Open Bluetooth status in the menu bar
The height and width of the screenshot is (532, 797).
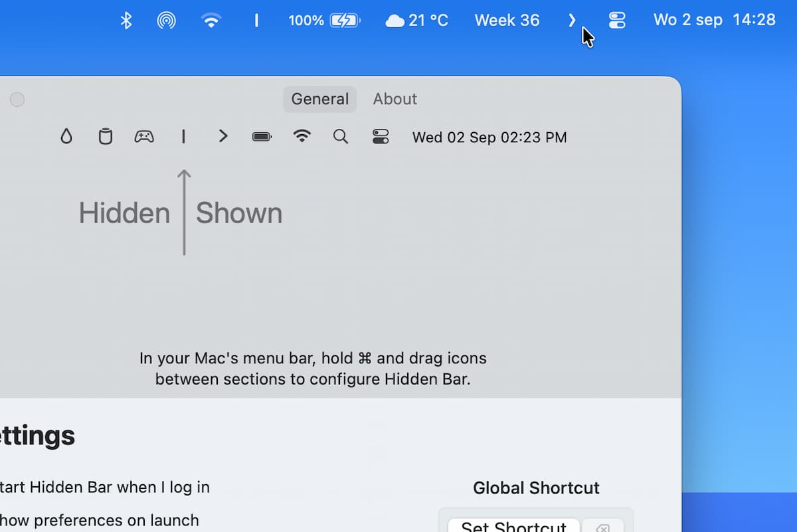point(126,21)
